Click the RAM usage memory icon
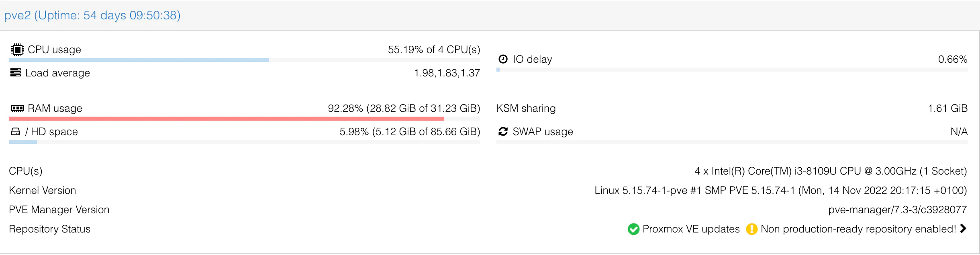The width and height of the screenshot is (980, 255). click(x=17, y=108)
